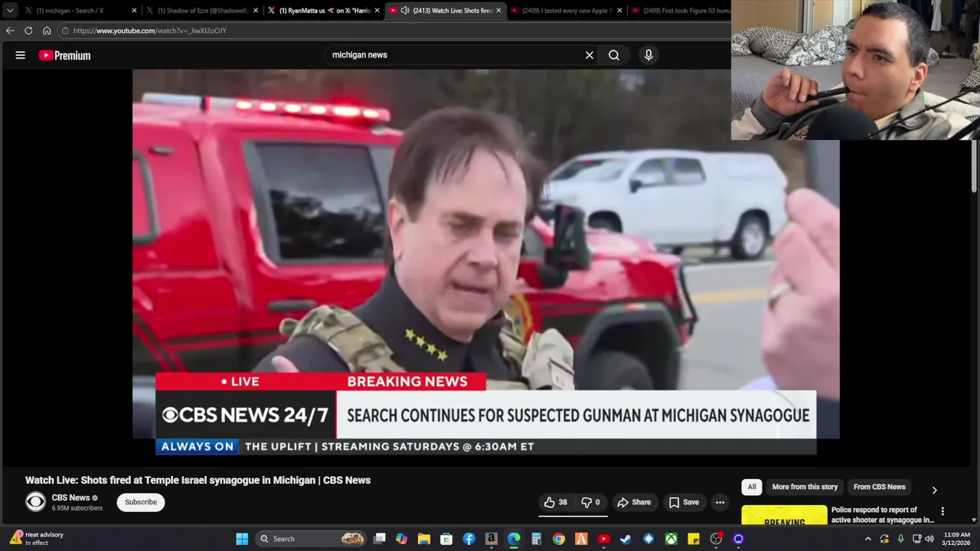Like the video with thumbs up
This screenshot has height=551, width=980.
556,502
